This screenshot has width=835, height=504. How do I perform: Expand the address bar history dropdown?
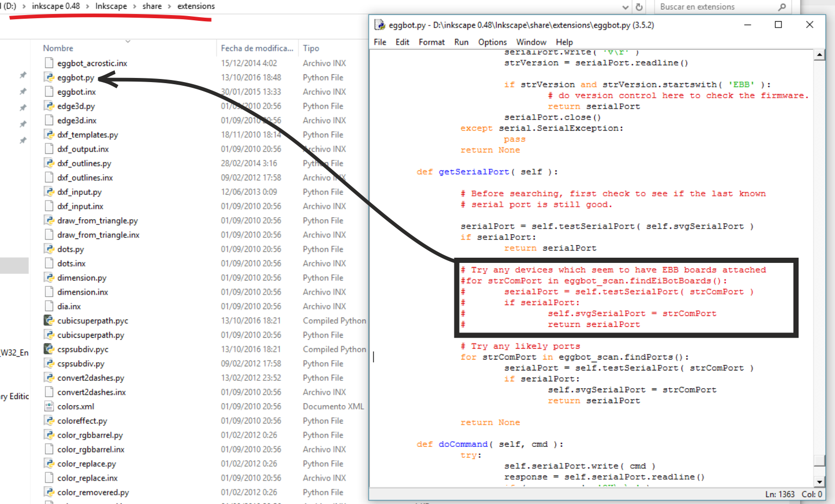[625, 7]
